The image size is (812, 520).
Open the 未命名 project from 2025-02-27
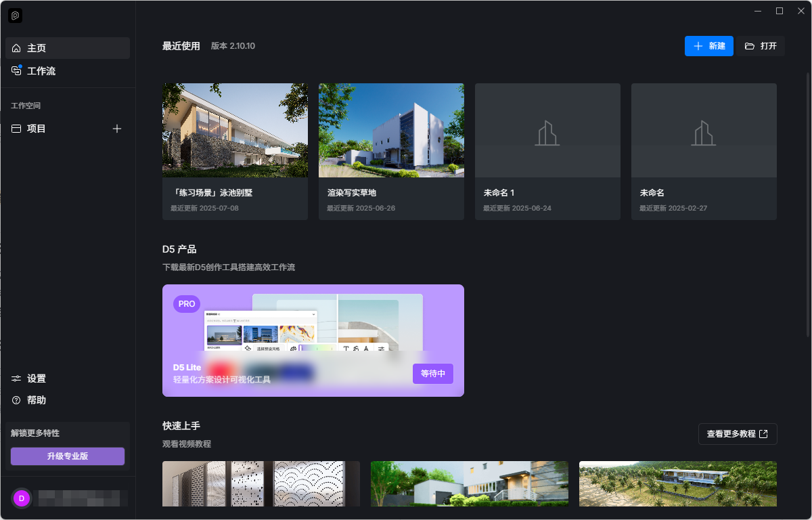704,152
